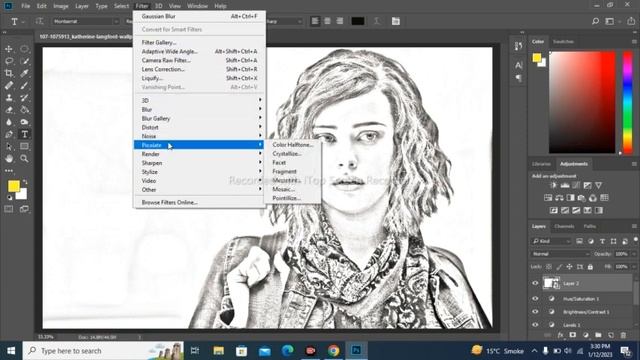
Task: Click the layer style fx icon
Action: 560,335
